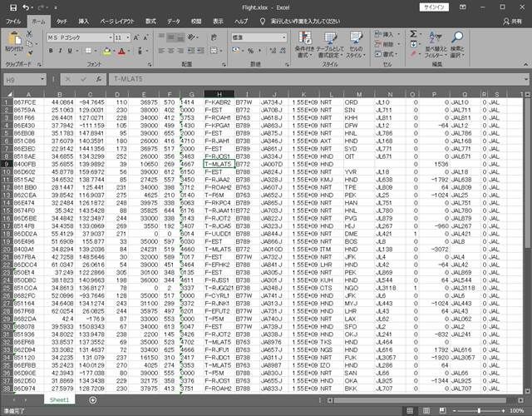
Task: Toggle center text alignment
Action: tap(171, 51)
